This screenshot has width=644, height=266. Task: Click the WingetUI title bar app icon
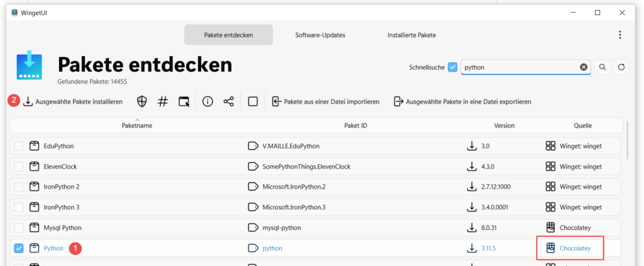(14, 13)
